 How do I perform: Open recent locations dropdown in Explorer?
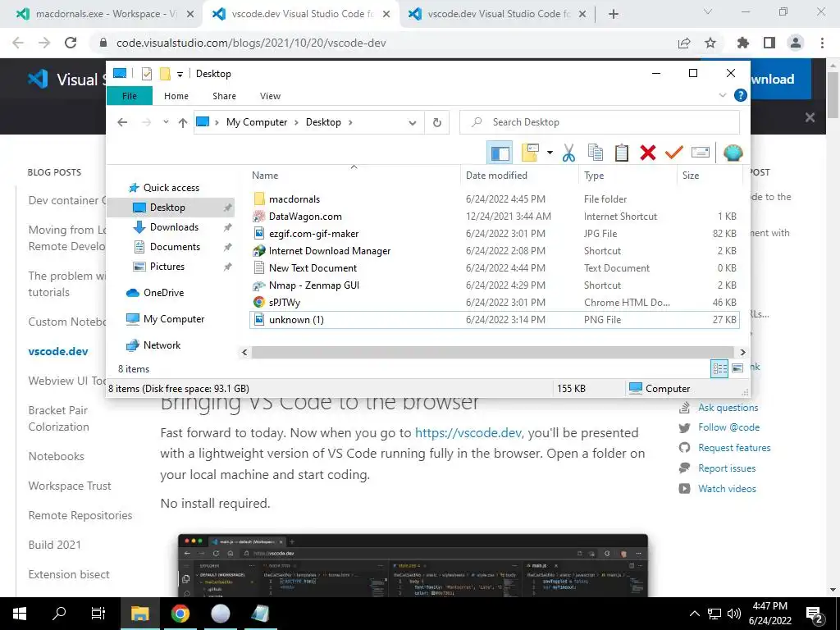pos(166,122)
